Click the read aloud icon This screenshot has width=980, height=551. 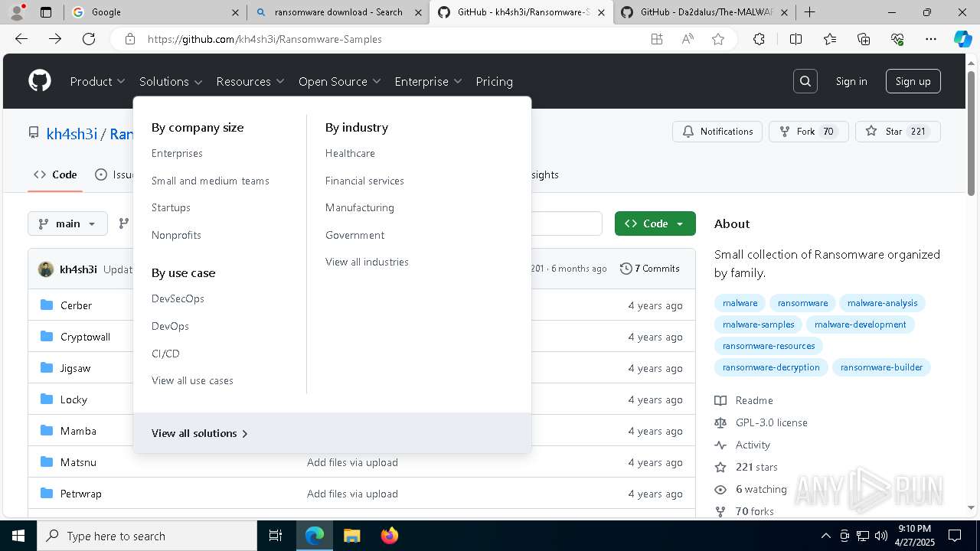(688, 39)
